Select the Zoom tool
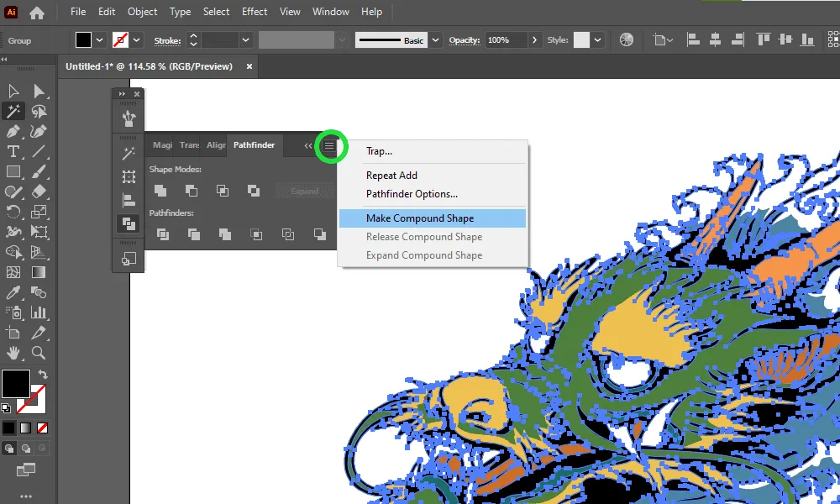Viewport: 840px width, 504px height. coord(39,353)
